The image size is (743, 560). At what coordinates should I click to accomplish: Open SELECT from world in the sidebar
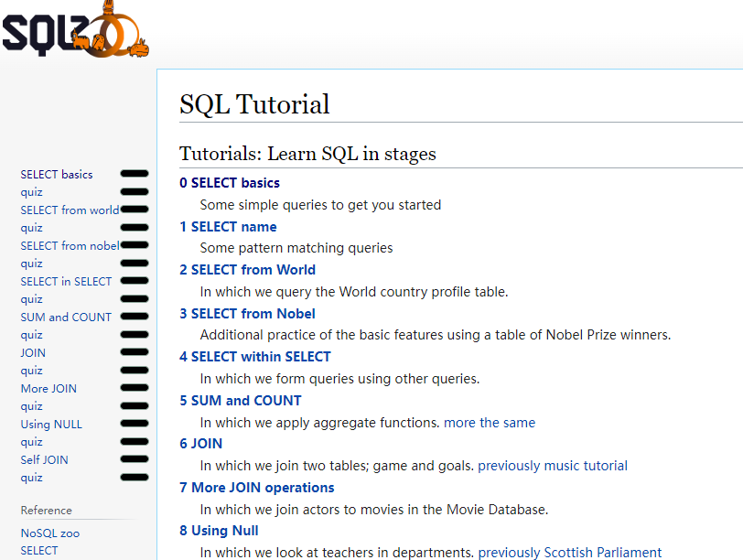[x=70, y=210]
